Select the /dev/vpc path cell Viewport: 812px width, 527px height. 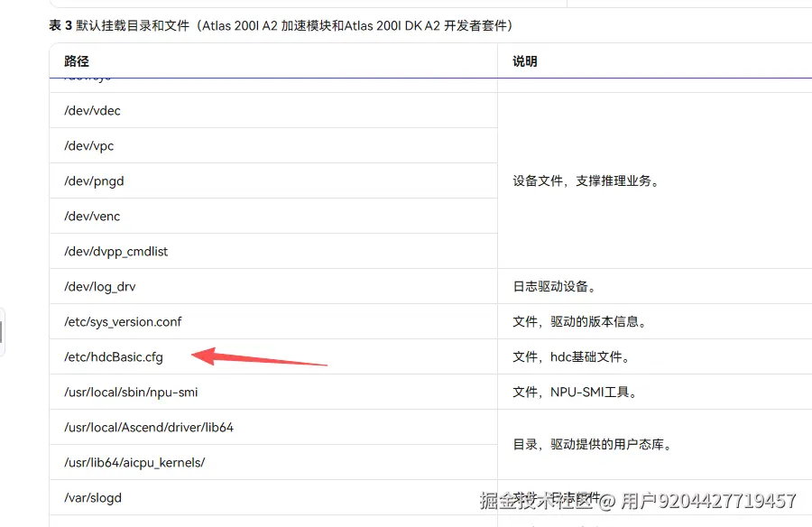[x=273, y=145]
